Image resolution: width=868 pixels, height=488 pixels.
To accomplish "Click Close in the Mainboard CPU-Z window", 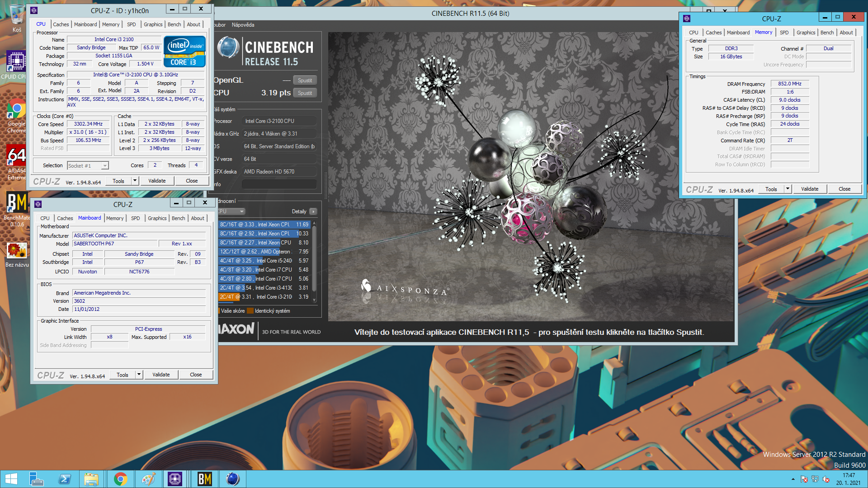I will [x=196, y=375].
